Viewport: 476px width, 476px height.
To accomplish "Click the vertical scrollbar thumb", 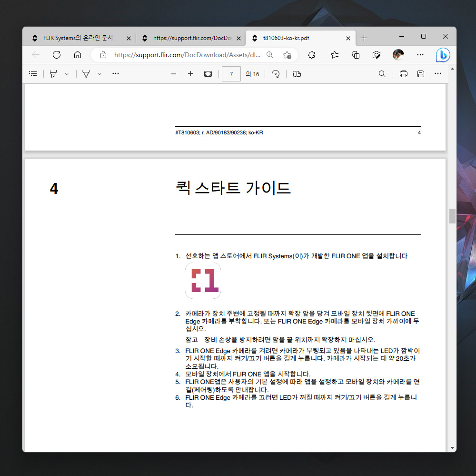I will (452, 216).
